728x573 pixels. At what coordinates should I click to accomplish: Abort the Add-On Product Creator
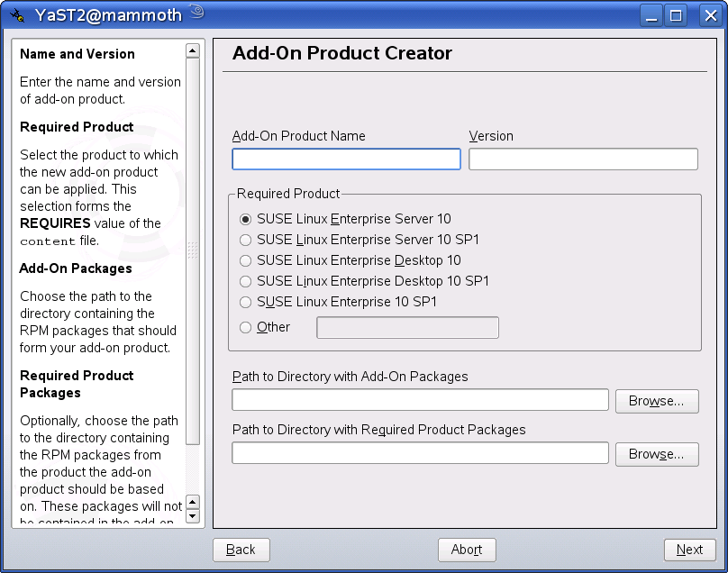(x=467, y=550)
